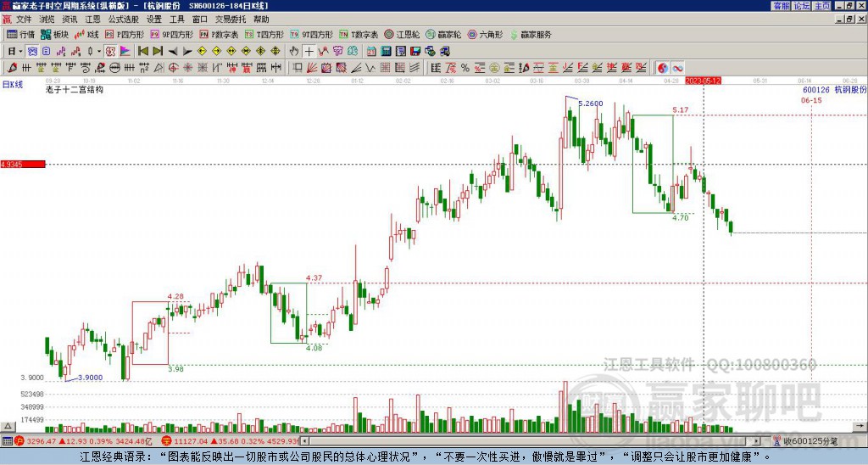Open the 行情 market quotes view
Image resolution: width=868 pixels, height=465 pixels.
20,34
